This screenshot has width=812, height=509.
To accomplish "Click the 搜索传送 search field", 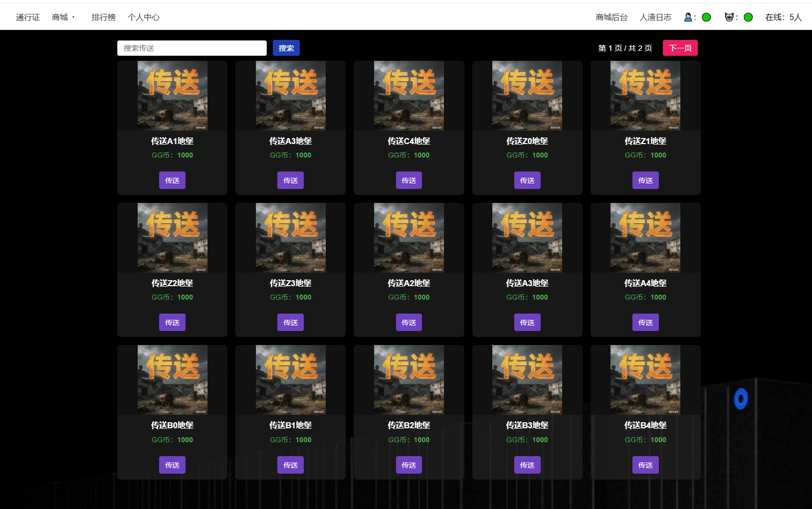I will [192, 48].
